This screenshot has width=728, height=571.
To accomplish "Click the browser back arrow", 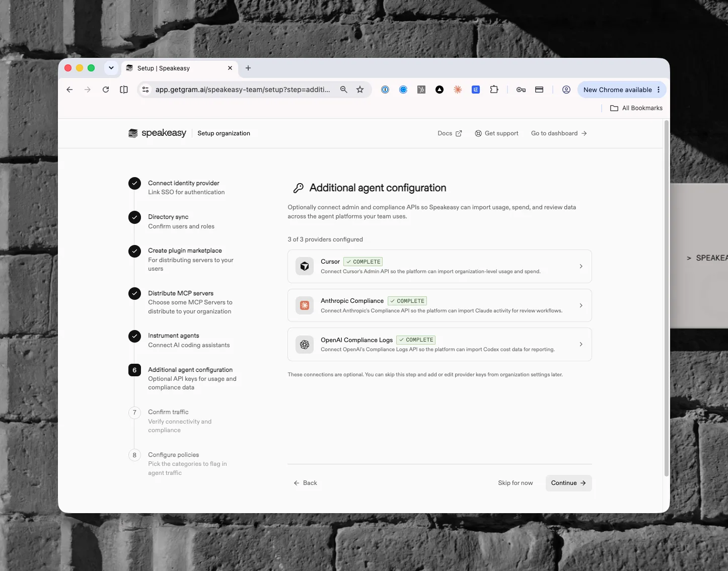I will tap(69, 90).
